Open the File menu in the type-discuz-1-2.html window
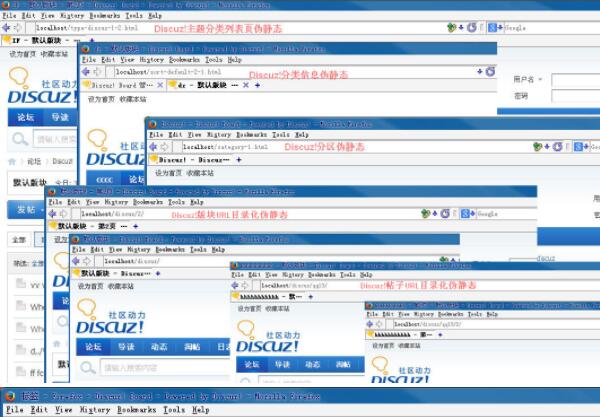This screenshot has height=417, width=600. pos(9,15)
